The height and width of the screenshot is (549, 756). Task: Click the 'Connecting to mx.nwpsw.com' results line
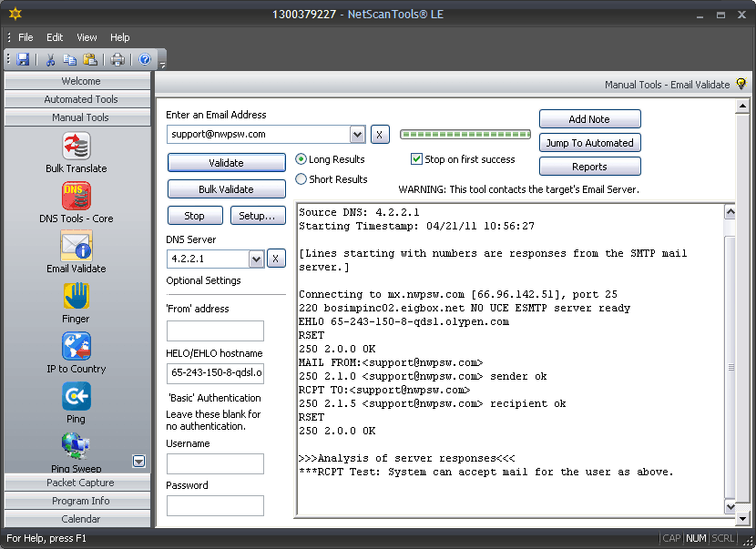click(458, 294)
